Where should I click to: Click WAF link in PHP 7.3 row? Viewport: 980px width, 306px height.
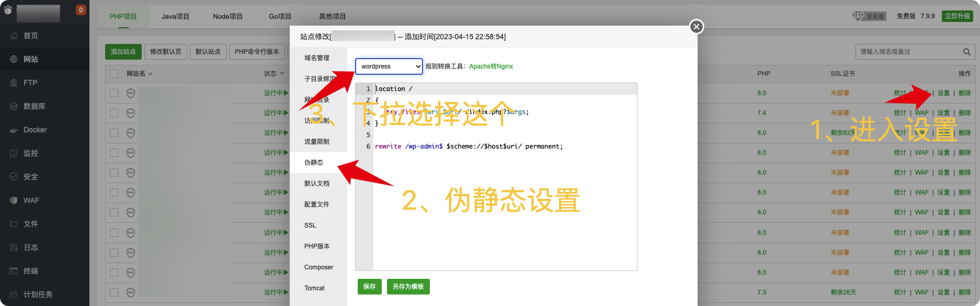tap(922, 292)
